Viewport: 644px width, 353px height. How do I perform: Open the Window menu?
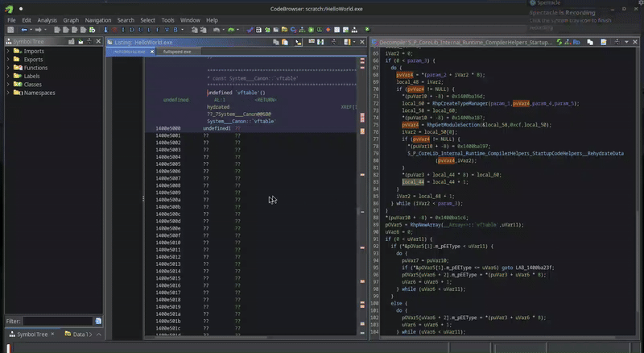190,20
